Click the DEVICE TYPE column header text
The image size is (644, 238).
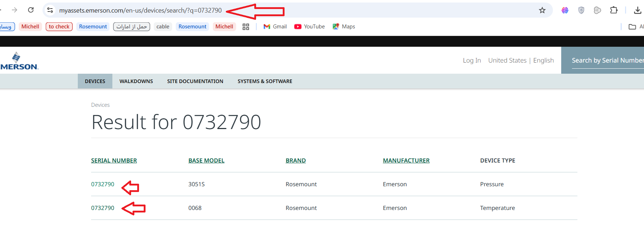(x=497, y=160)
